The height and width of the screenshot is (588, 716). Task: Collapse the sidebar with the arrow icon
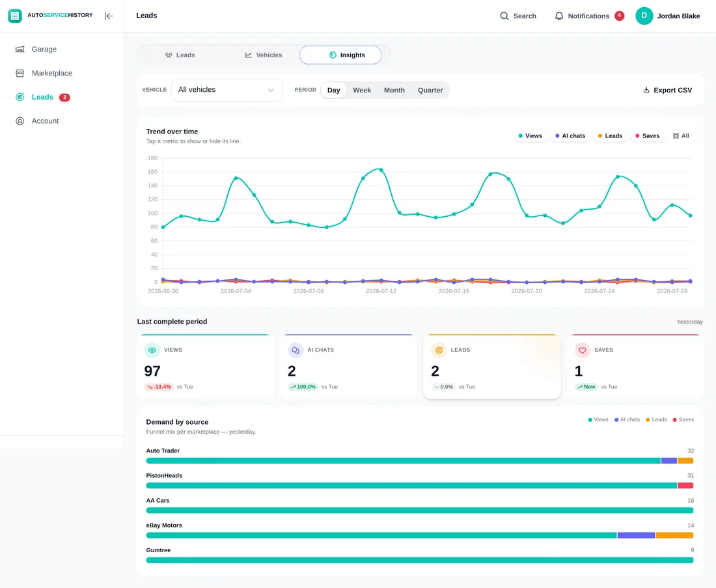click(x=109, y=16)
